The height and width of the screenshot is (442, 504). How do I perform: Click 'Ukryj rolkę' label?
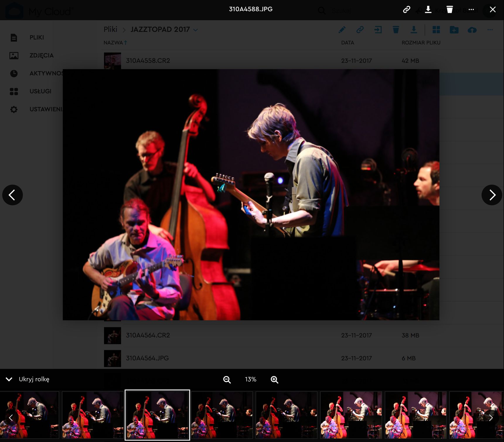pyautogui.click(x=34, y=379)
